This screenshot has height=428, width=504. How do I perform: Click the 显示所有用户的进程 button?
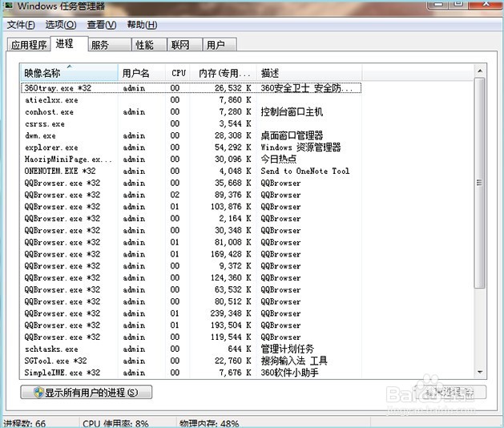tap(87, 392)
